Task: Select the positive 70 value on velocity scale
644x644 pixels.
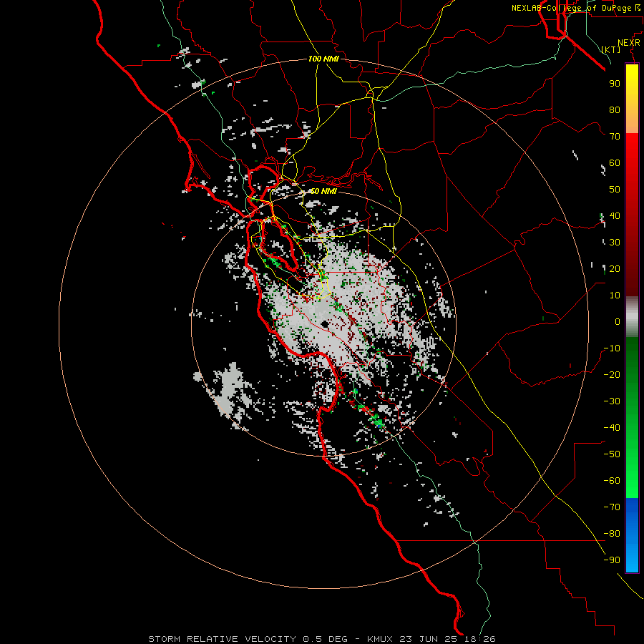Action: 615,137
